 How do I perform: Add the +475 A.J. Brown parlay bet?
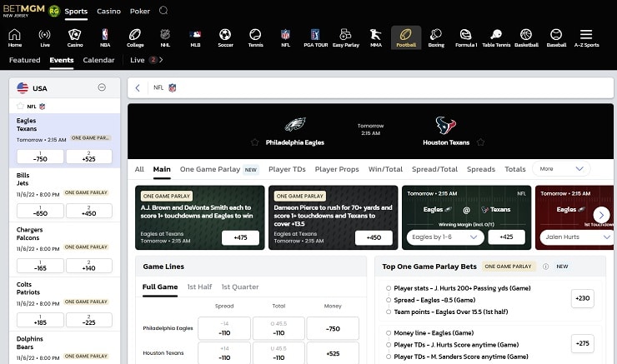pos(240,238)
